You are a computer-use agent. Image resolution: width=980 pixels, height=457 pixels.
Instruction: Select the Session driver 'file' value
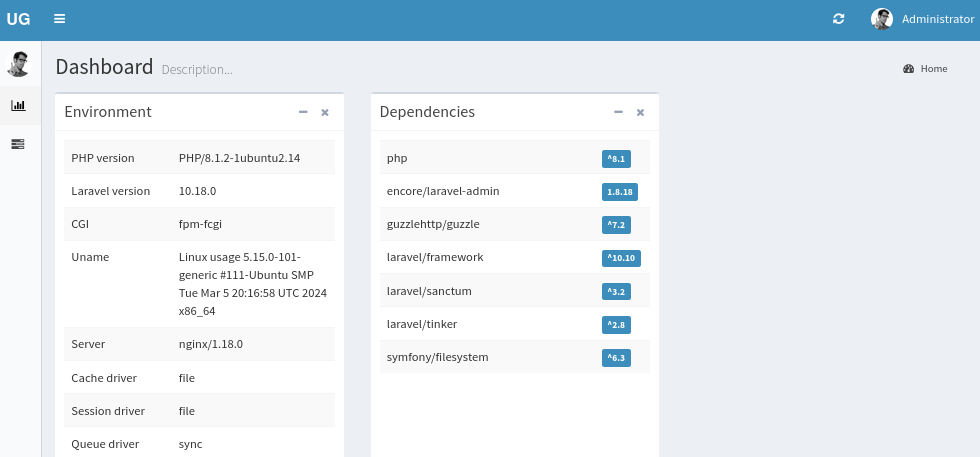pyautogui.click(x=187, y=411)
